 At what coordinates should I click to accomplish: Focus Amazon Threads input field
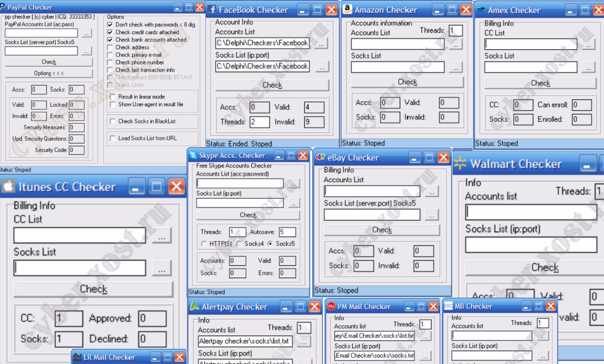456,31
